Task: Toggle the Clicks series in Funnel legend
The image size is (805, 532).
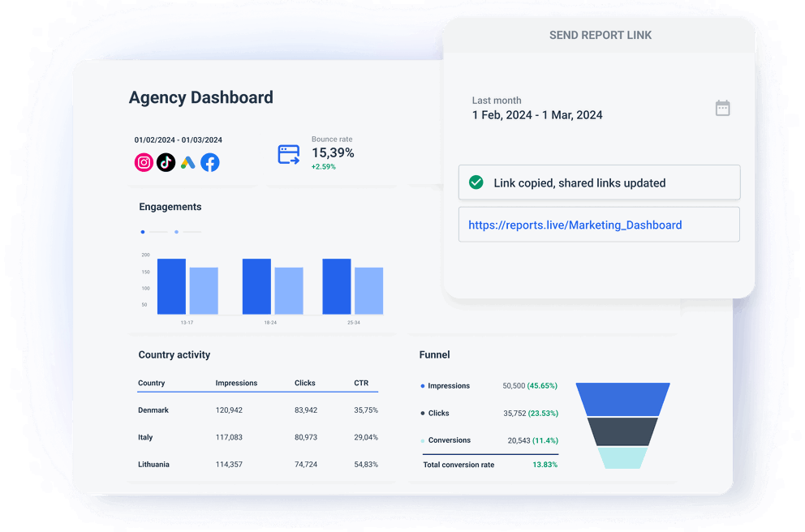Action: click(x=421, y=414)
